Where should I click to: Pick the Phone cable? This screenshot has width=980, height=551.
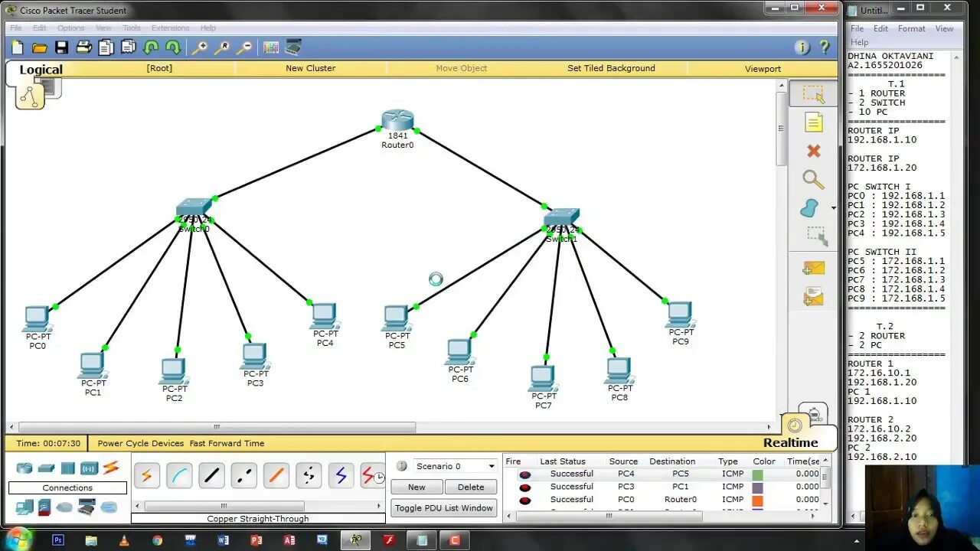coord(308,475)
